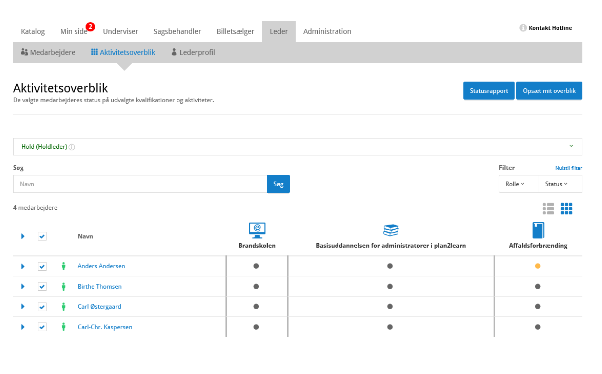This screenshot has width=602, height=374.
Task: Click the info icon beside Hold (Holdleder)
Action: tap(72, 147)
